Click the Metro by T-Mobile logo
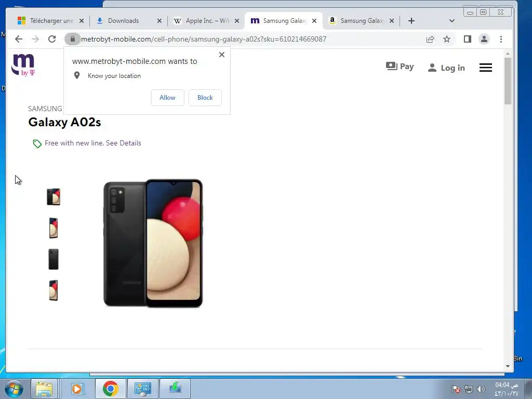532x399 pixels. click(23, 64)
